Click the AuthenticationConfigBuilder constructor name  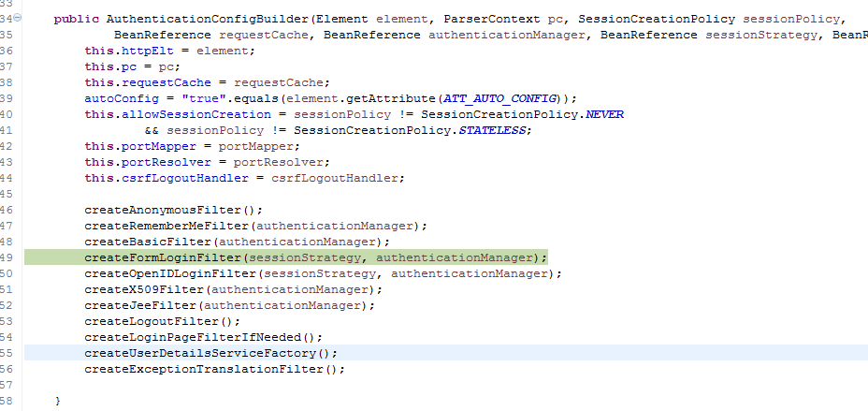click(208, 19)
